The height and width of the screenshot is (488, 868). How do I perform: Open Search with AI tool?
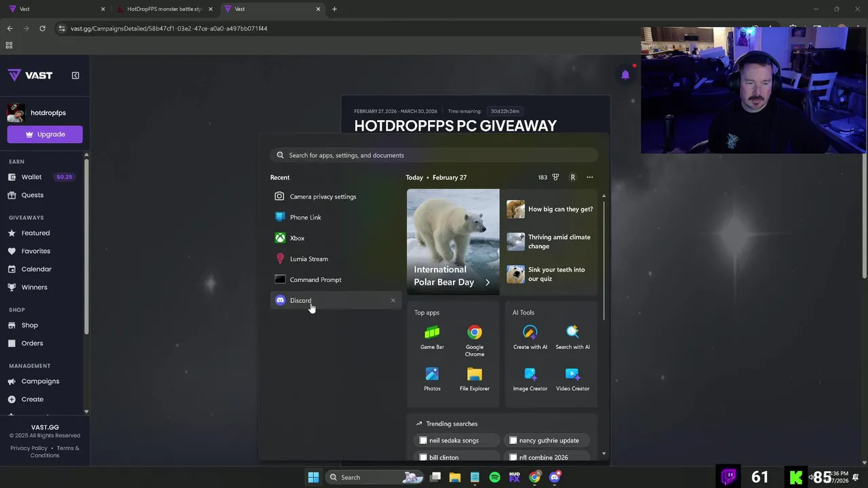point(572,338)
